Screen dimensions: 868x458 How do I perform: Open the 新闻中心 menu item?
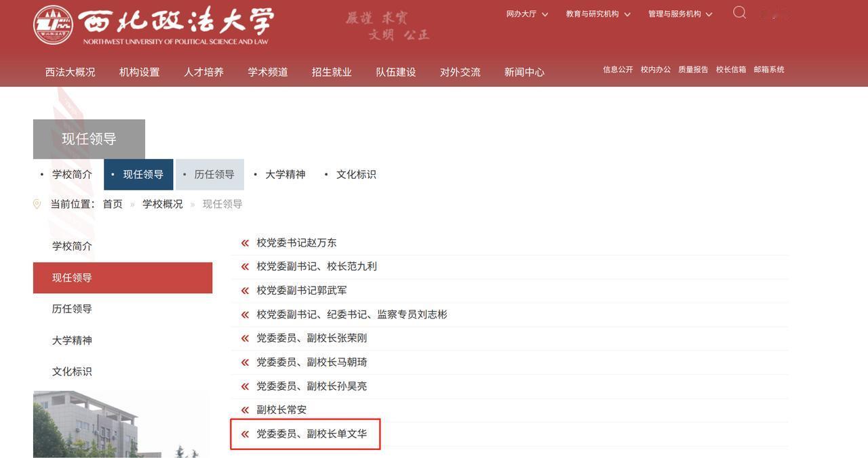(524, 71)
